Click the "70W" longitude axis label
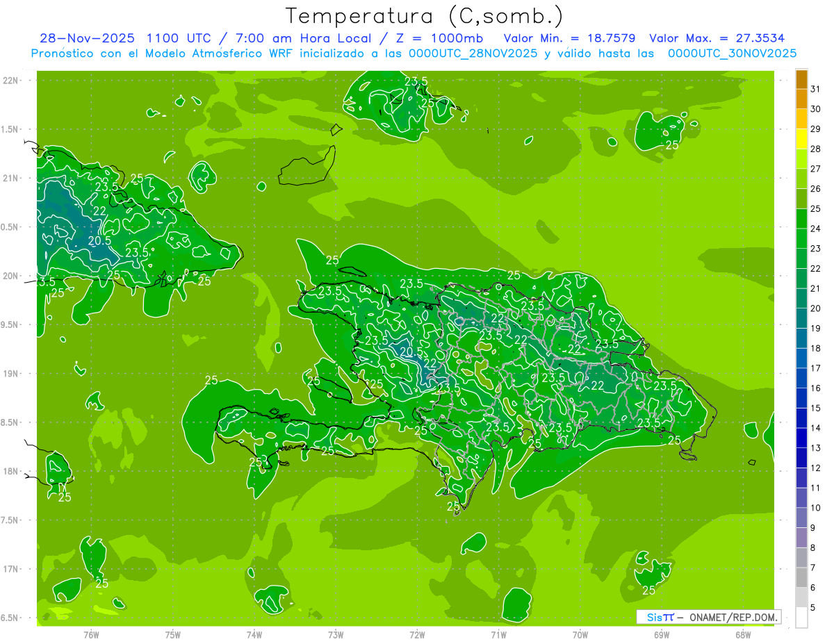This screenshot has width=834, height=644. [x=580, y=634]
